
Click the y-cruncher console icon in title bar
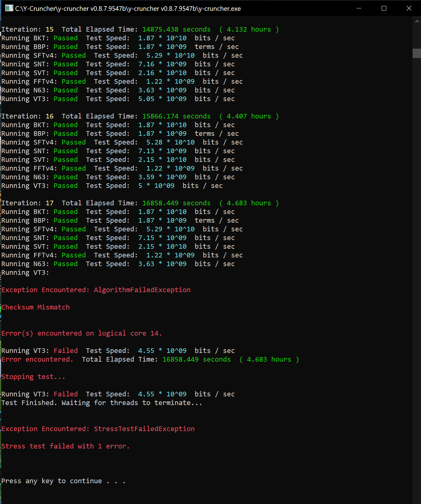9,8
